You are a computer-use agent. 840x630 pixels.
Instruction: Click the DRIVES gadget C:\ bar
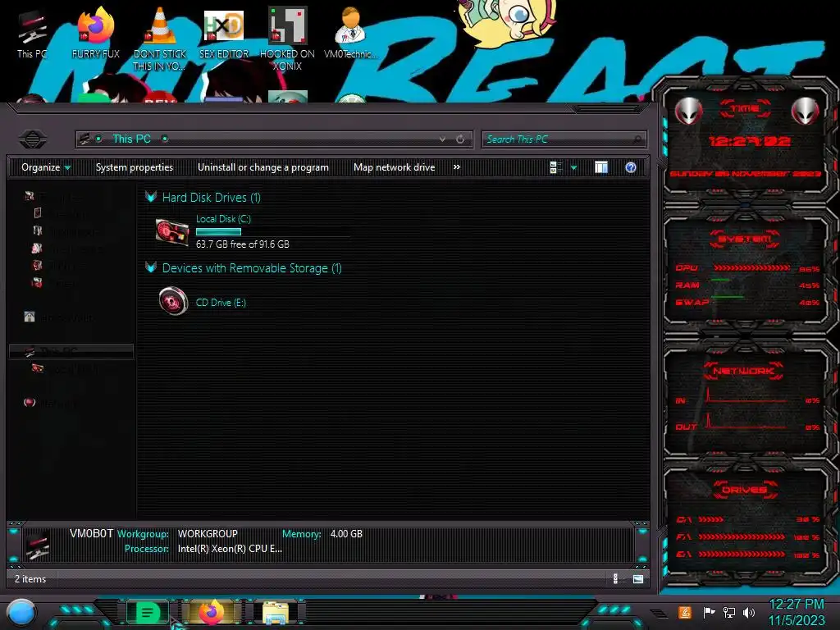[x=711, y=519]
